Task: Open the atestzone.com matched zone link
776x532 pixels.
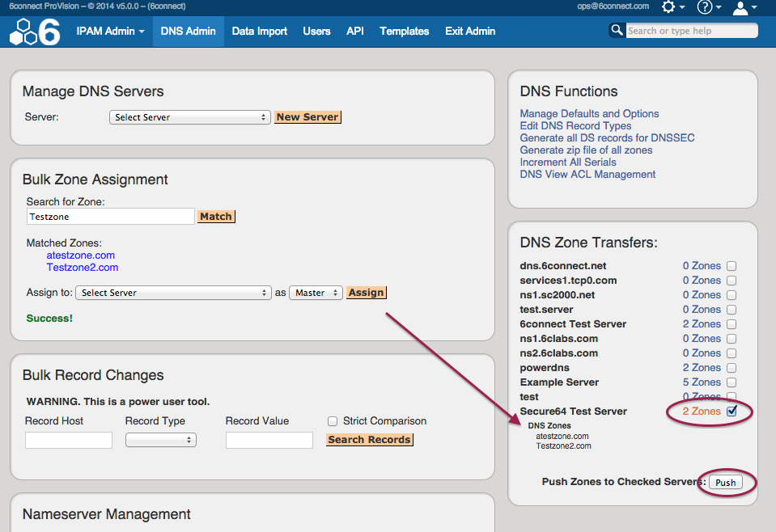Action: pyautogui.click(x=81, y=255)
